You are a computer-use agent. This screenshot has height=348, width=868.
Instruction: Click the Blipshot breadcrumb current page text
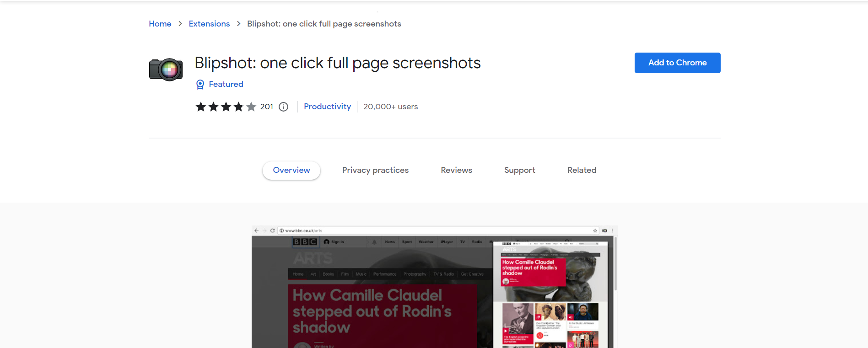(x=324, y=24)
